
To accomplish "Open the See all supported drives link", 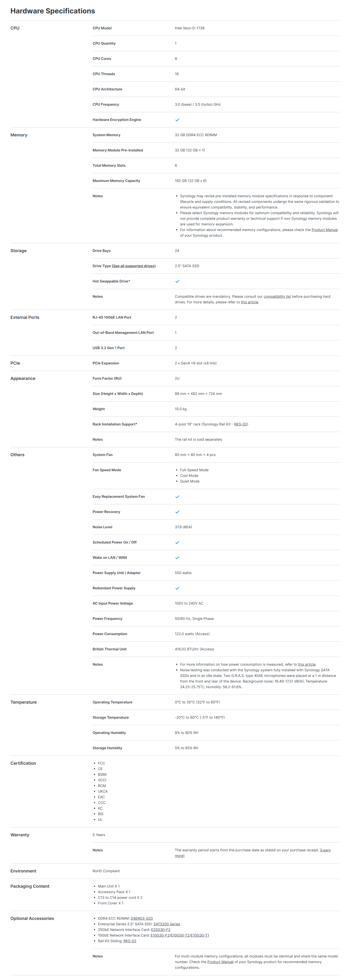I will [x=134, y=266].
